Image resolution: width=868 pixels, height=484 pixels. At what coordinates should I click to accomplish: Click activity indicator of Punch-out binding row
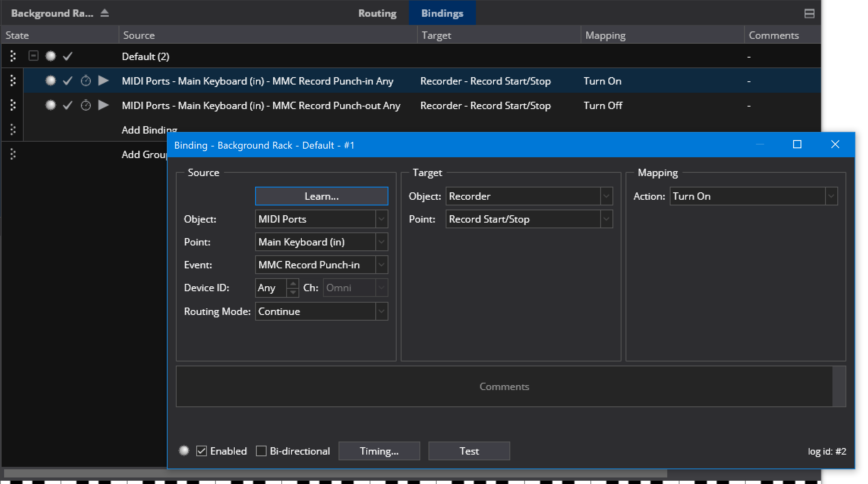pos(51,105)
